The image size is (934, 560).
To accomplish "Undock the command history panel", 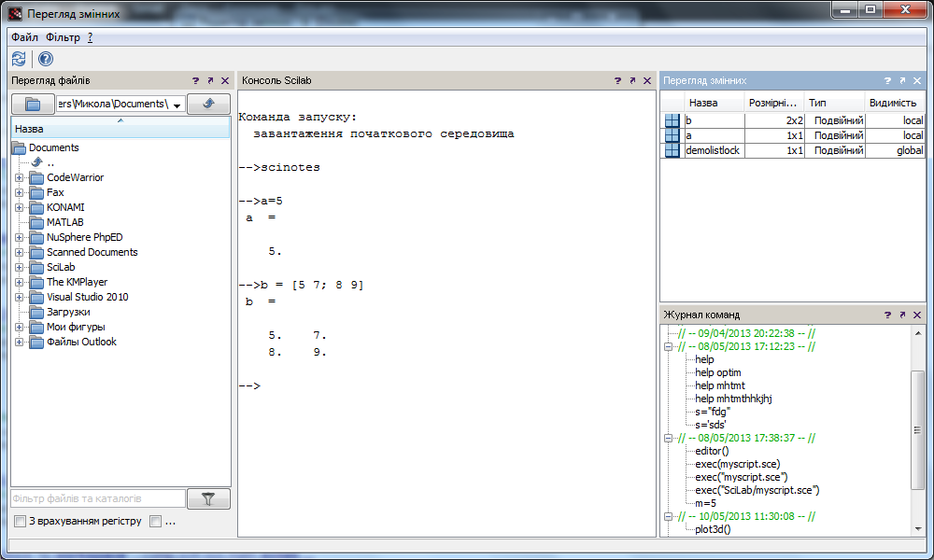I will click(x=902, y=315).
